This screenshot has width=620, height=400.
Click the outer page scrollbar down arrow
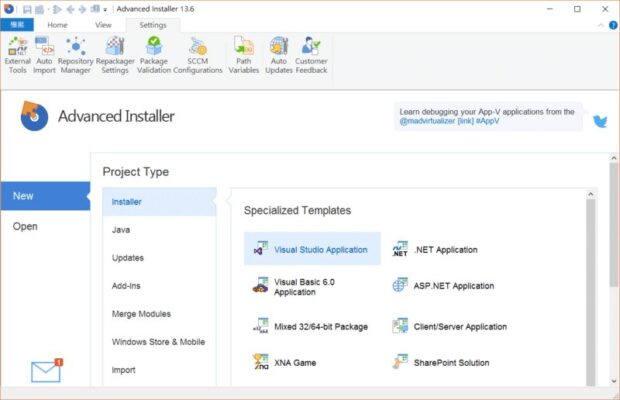coord(614,381)
